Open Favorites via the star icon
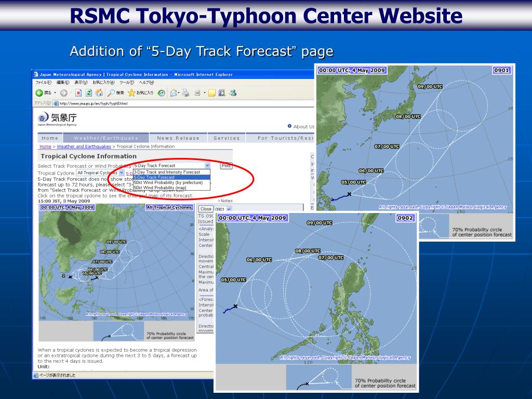The height and width of the screenshot is (399, 532). tap(131, 92)
